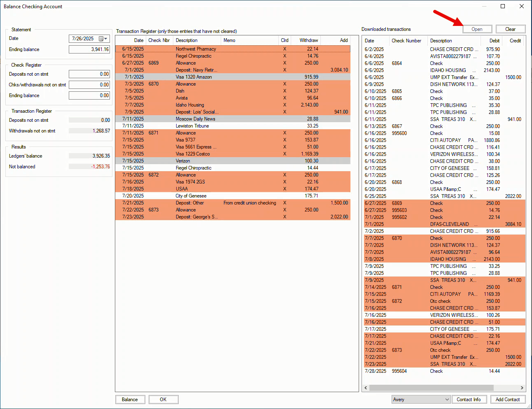The image size is (532, 409).
Task: Select the City of Genesee register row
Action: pos(233,196)
